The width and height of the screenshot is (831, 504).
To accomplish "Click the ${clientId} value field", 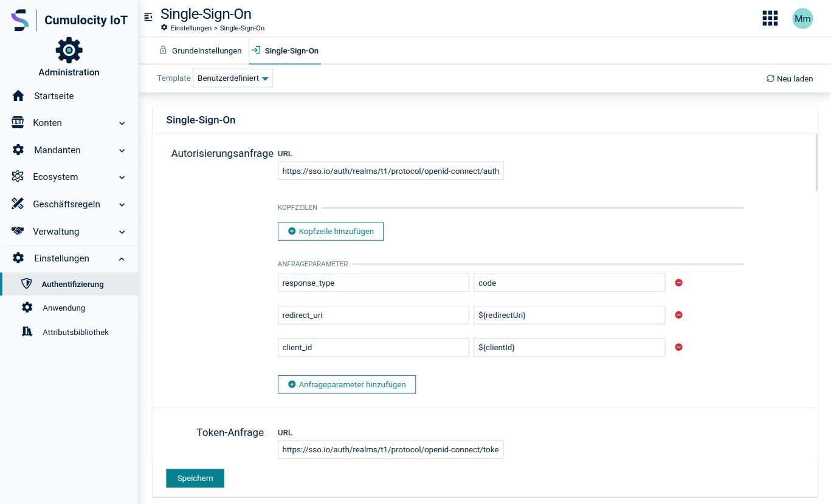I will [570, 347].
